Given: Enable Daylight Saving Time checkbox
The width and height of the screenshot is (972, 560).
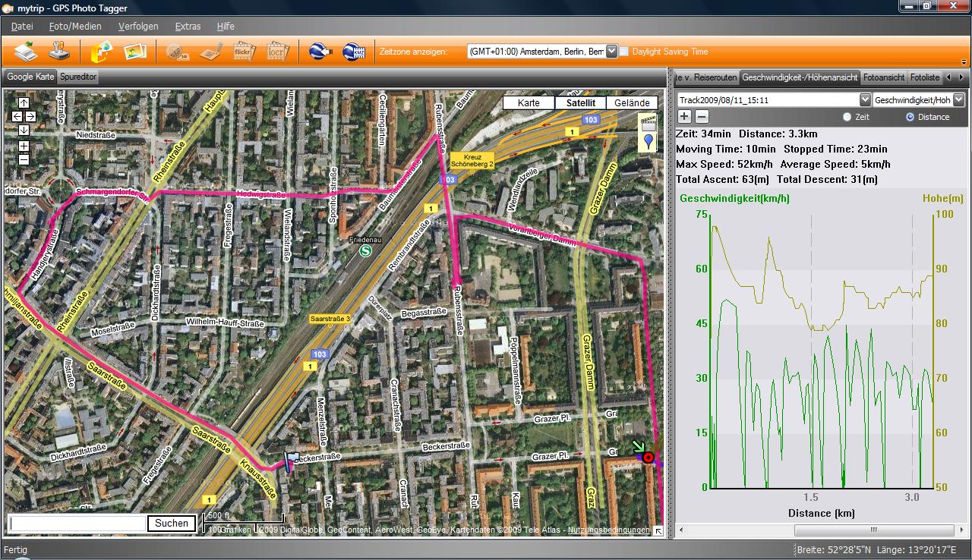Looking at the screenshot, I should coord(624,52).
